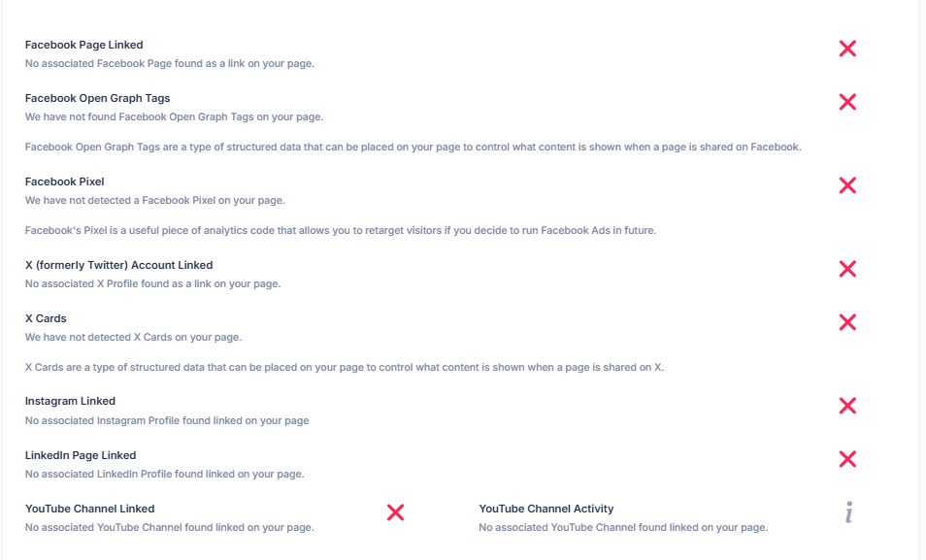Viewport: 926px width, 560px height.
Task: Click the red X next to LinkedIn Page Linked
Action: pos(847,459)
